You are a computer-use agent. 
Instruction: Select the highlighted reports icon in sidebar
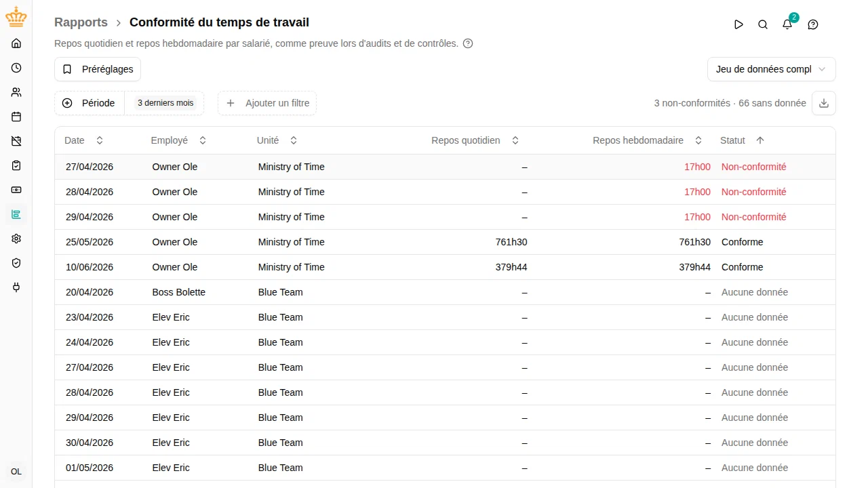coord(16,214)
